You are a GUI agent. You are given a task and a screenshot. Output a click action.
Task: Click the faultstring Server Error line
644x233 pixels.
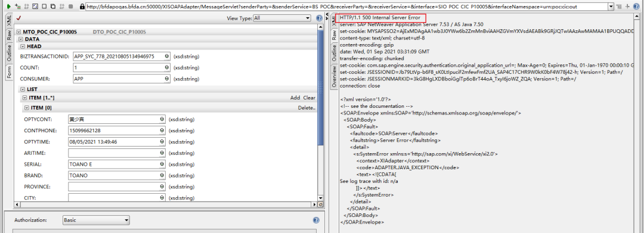coord(395,140)
